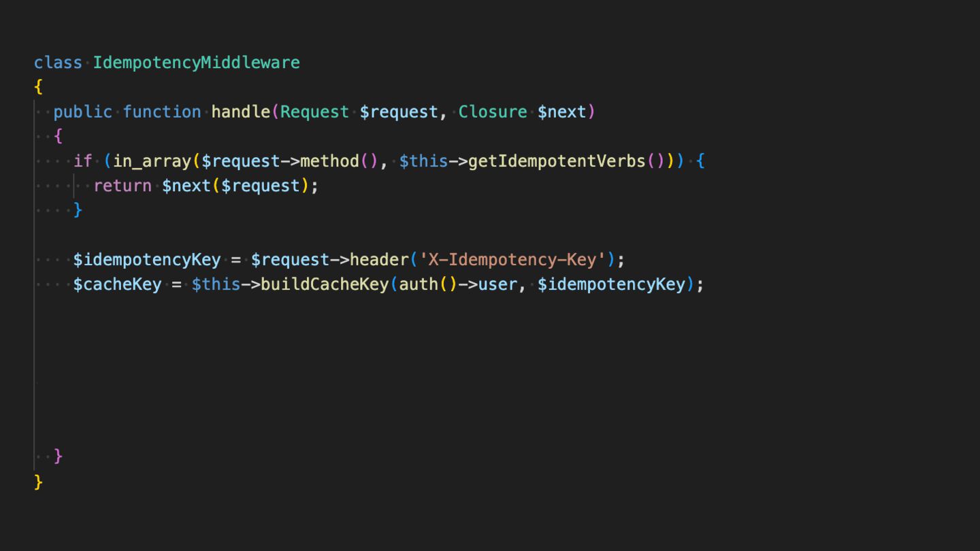Click the auth() function call
Image resolution: width=980 pixels, height=551 pixels.
click(428, 284)
